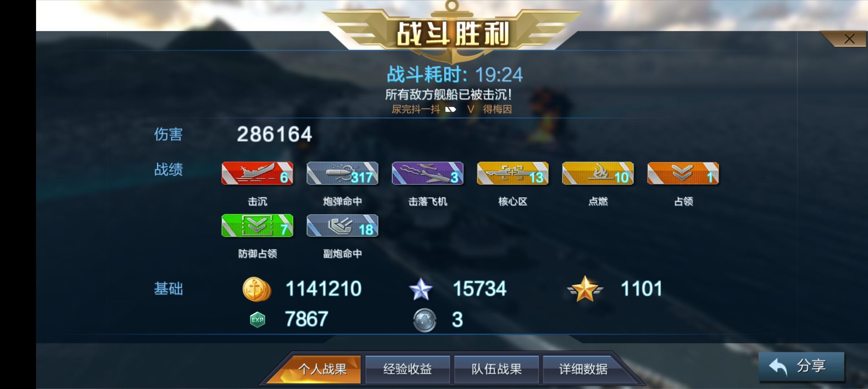Click the blue-silver star icon

(x=421, y=289)
